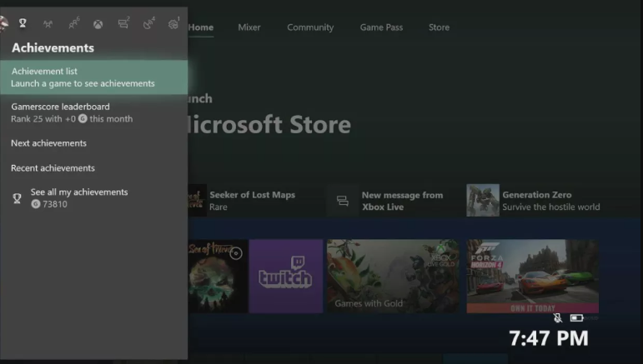Screen dimensions: 643x364
Task: Click the 7:47 PM clock
Action: click(x=549, y=338)
